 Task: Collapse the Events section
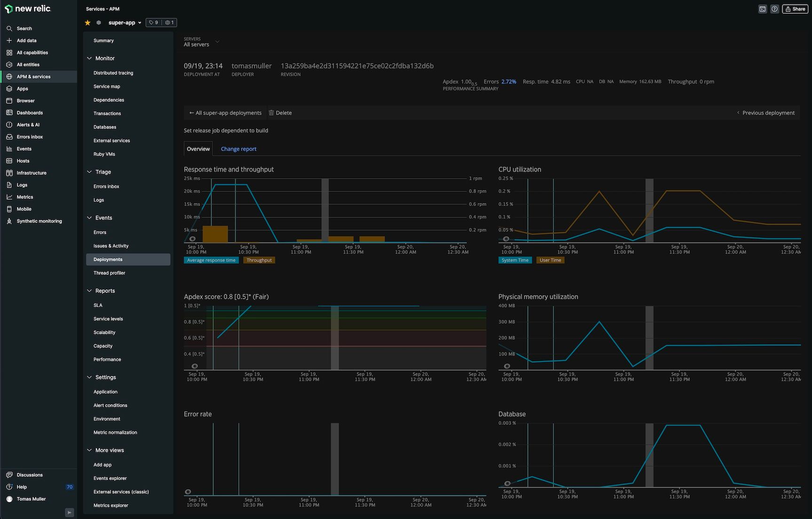coord(89,218)
